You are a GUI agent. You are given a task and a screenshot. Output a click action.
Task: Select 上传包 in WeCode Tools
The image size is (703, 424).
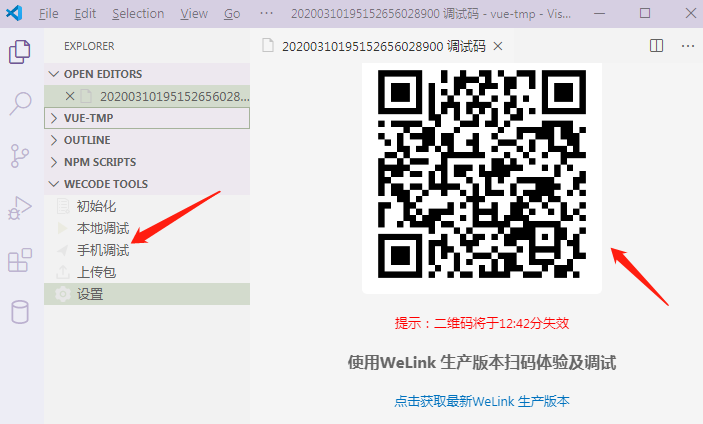(96, 272)
